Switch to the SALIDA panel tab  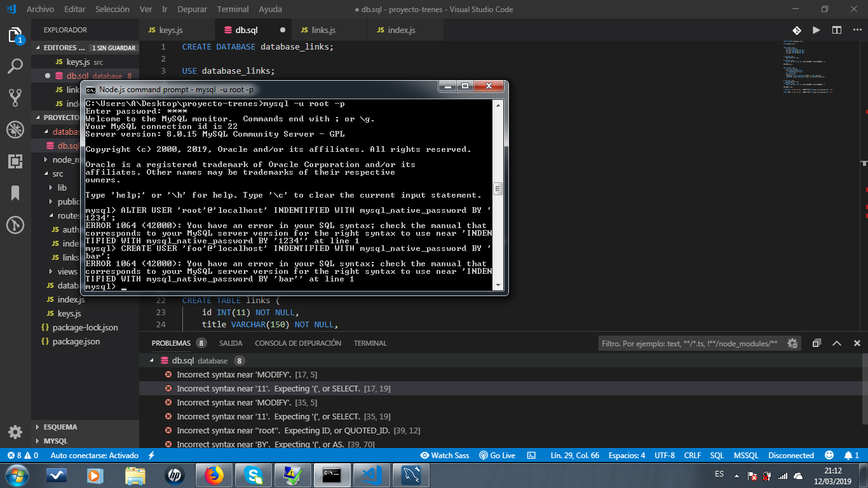tap(231, 343)
